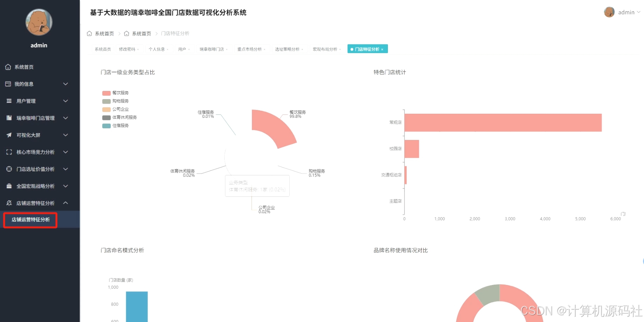Close the 瑞幸咖啡门店 tab
The width and height of the screenshot is (644, 322).
(x=227, y=49)
